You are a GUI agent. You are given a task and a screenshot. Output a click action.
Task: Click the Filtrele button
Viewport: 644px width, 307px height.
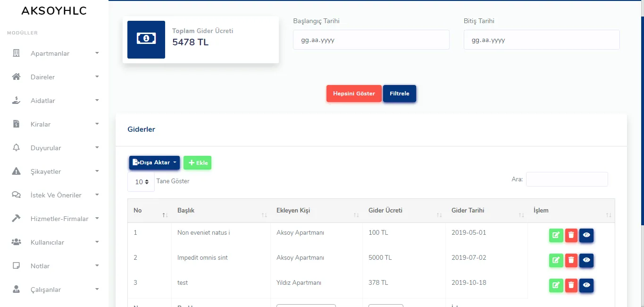[x=400, y=94]
